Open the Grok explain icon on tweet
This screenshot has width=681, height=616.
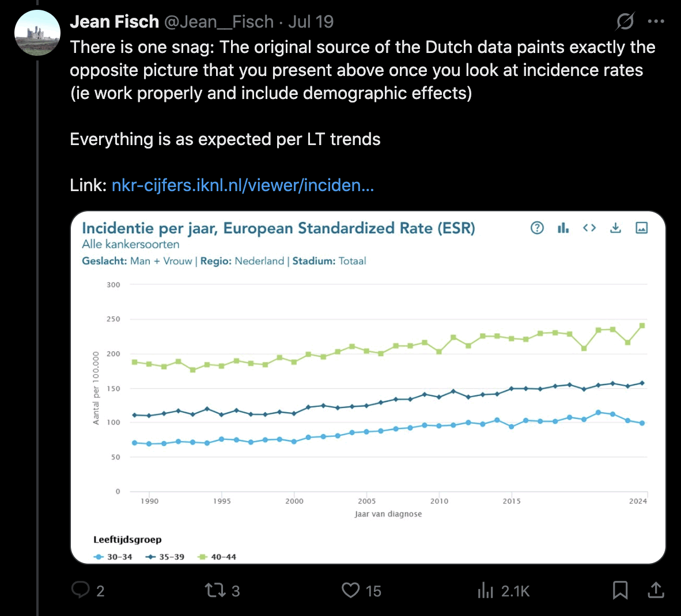tap(625, 22)
